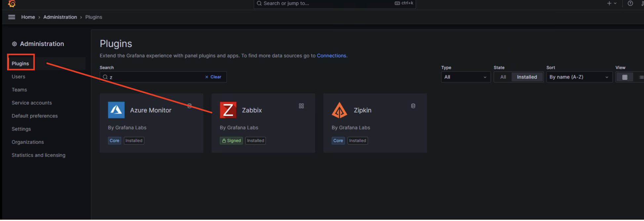Click the Installed badge on Azure Monitor
This screenshot has width=644, height=221.
coord(134,141)
